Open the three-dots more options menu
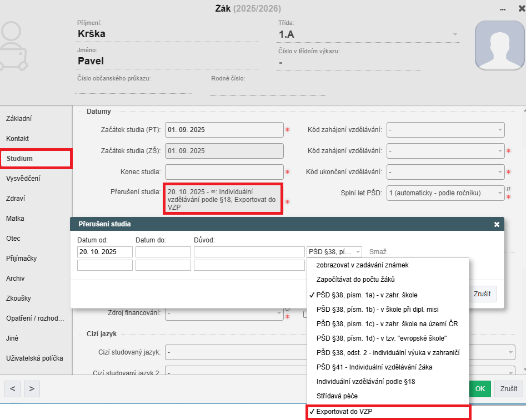 (x=503, y=9)
